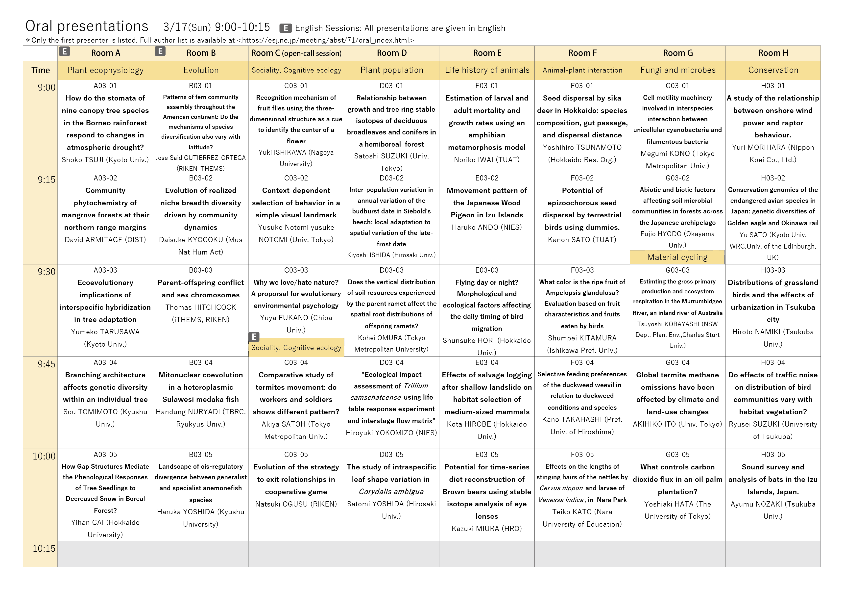Select the G03-04 Global termite methane talk

click(677, 393)
